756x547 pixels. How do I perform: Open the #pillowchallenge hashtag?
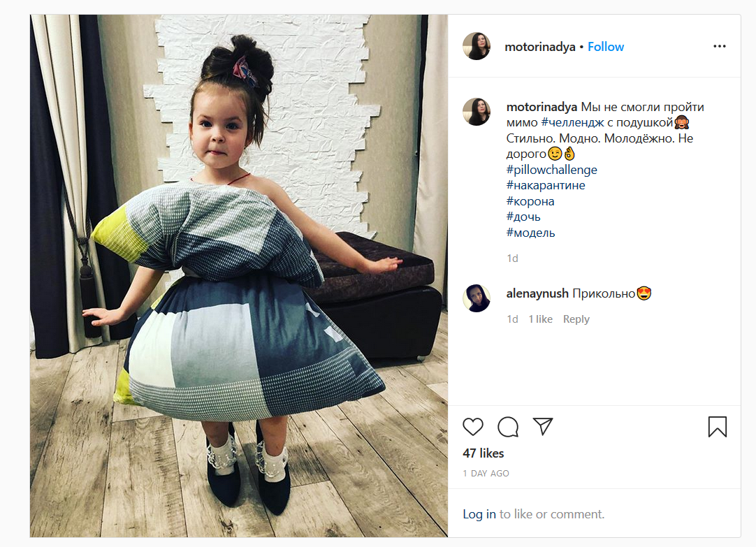coord(551,170)
